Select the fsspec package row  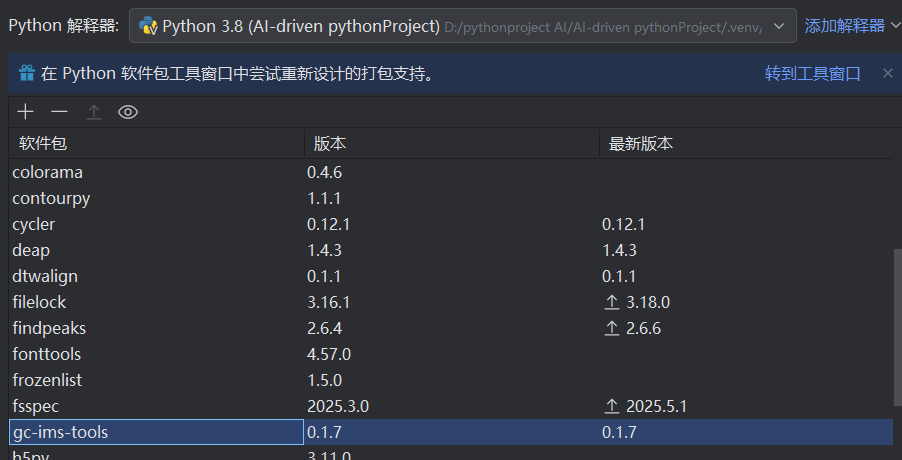[451, 406]
